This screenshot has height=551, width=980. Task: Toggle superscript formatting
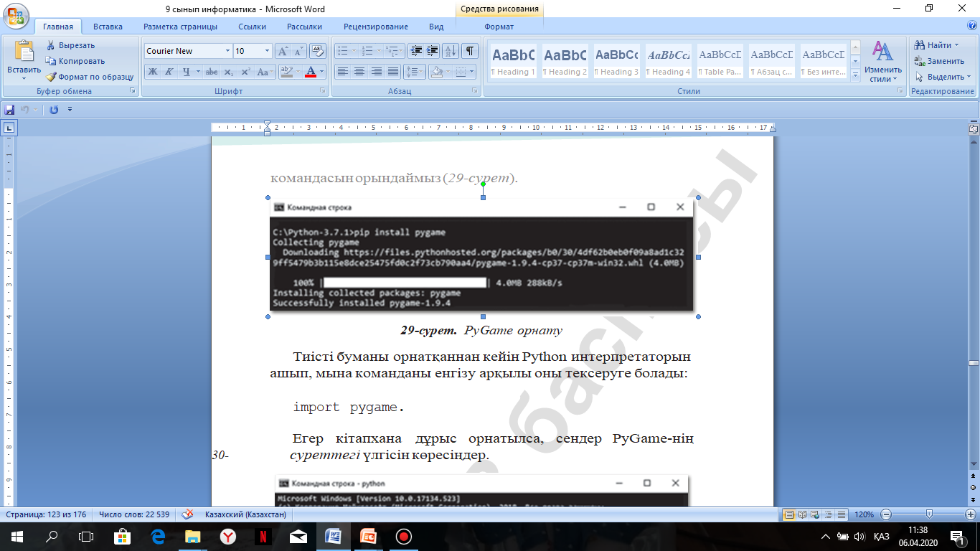pyautogui.click(x=245, y=72)
